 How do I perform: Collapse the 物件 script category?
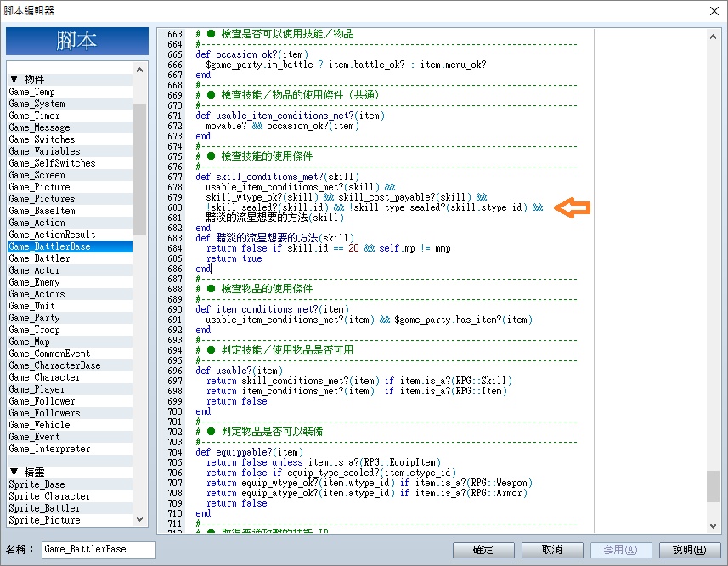coord(14,79)
